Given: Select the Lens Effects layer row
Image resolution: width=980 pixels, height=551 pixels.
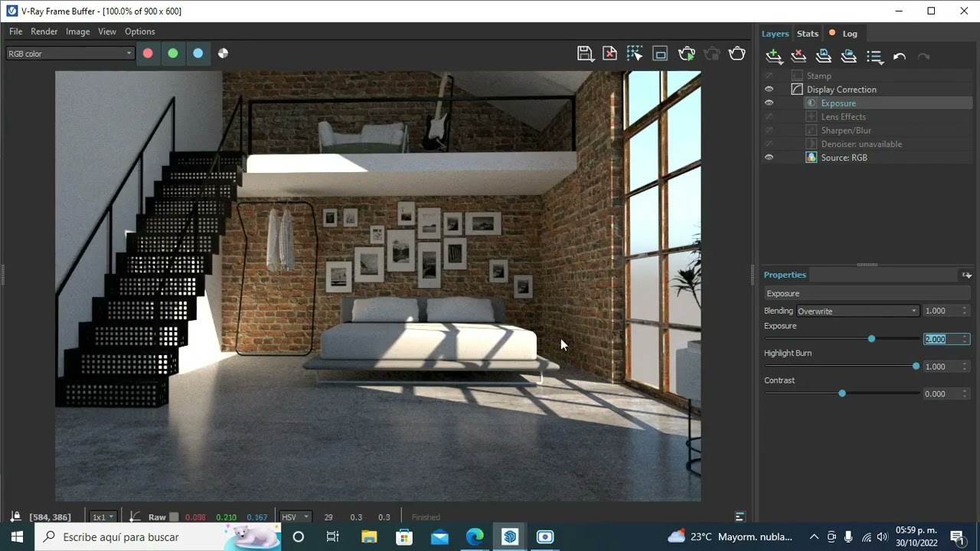Looking at the screenshot, I should tap(867, 117).
